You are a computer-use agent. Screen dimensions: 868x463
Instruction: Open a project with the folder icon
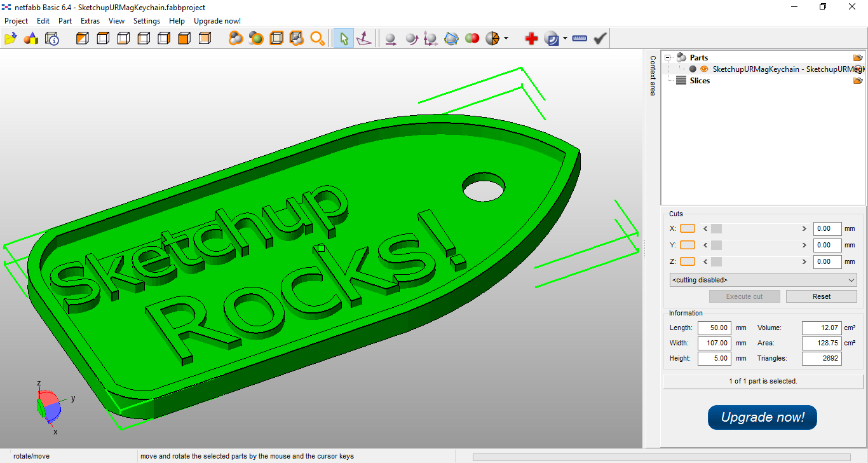click(x=10, y=39)
